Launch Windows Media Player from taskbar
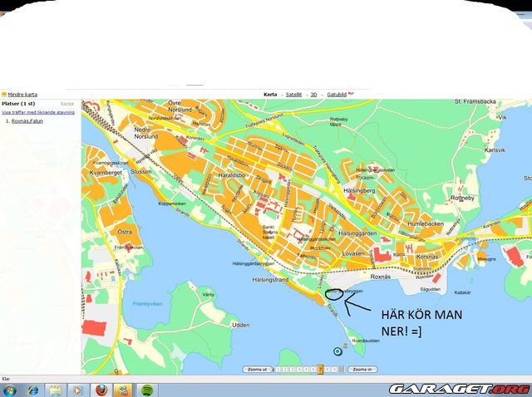The image size is (532, 397). click(x=78, y=390)
